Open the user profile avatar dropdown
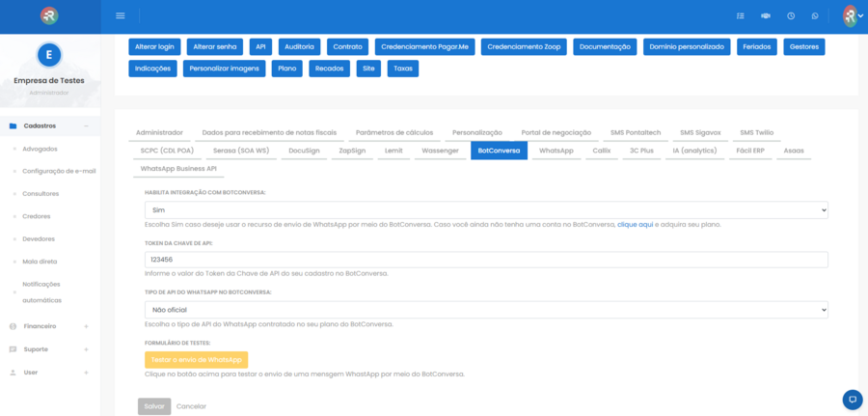868x416 pixels. tap(853, 16)
